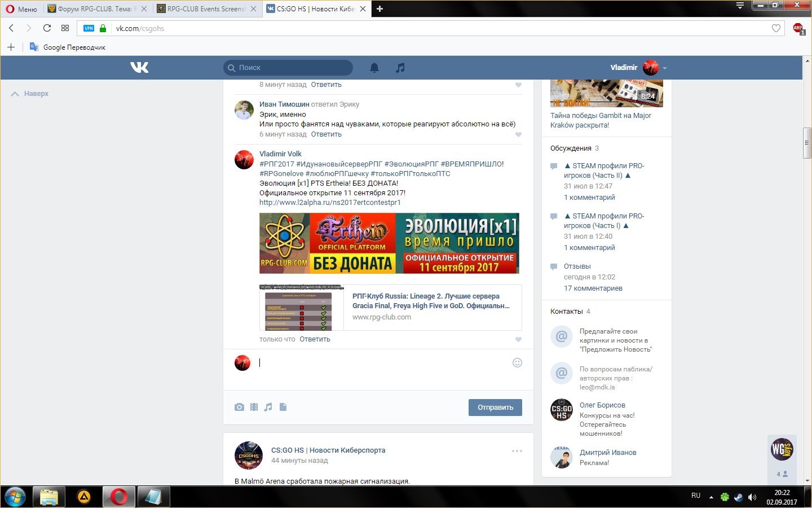Open the РПГ-Клуб Russia link preview

[390, 308]
